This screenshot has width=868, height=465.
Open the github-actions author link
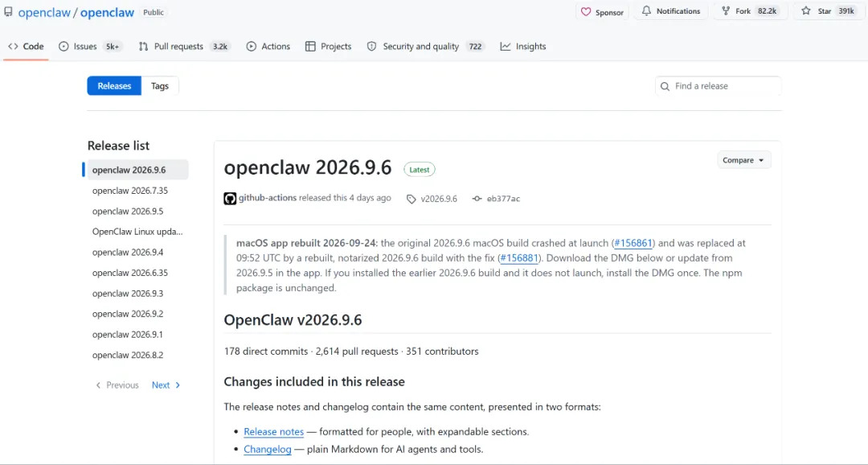click(268, 198)
